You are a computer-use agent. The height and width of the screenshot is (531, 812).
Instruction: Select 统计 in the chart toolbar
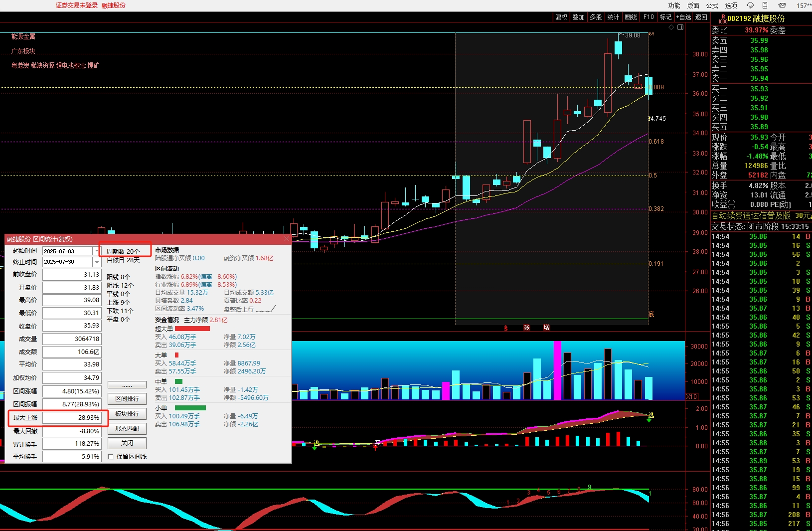pos(613,17)
